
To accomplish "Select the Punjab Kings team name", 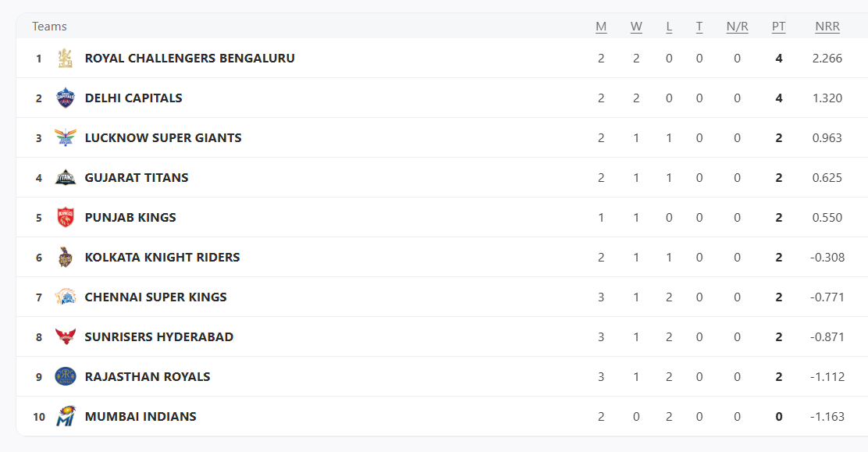I will click(x=130, y=218).
